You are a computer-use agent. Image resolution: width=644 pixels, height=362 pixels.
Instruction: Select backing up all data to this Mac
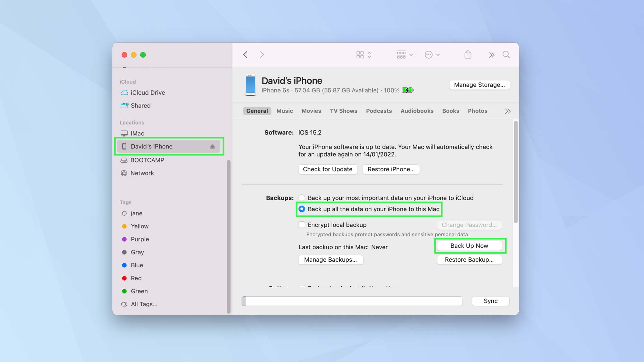point(301,209)
